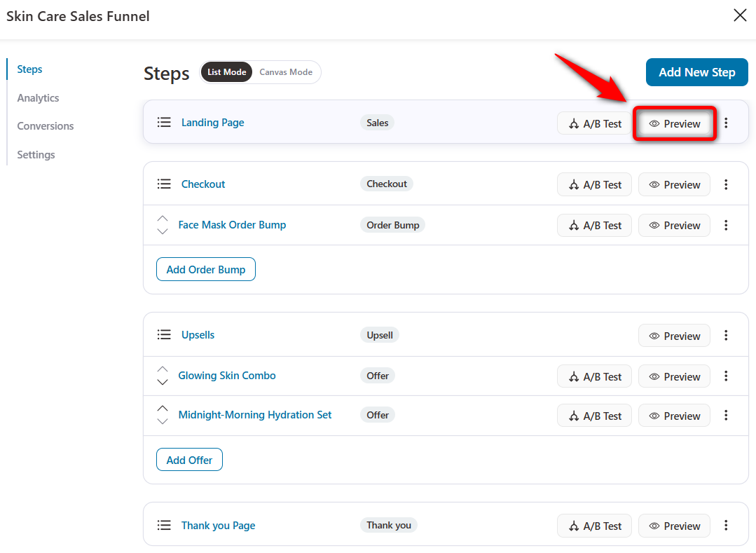Start A/B Test for Midnight-Morning Hydration Set

point(594,416)
